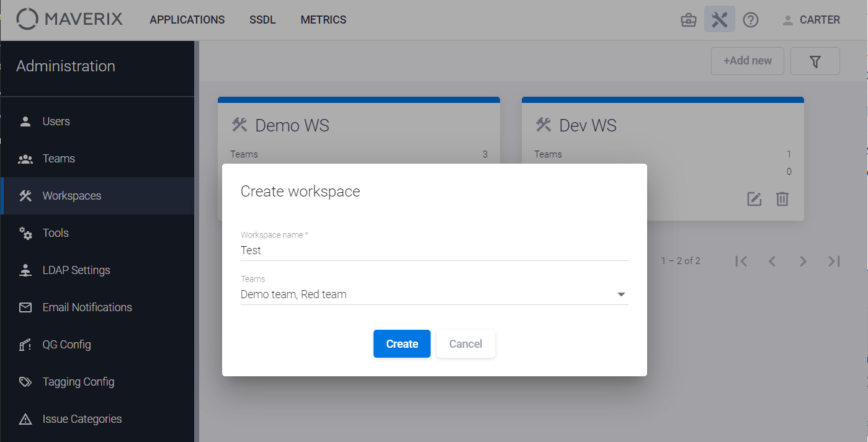Switch to the METRICS section

pyautogui.click(x=323, y=20)
